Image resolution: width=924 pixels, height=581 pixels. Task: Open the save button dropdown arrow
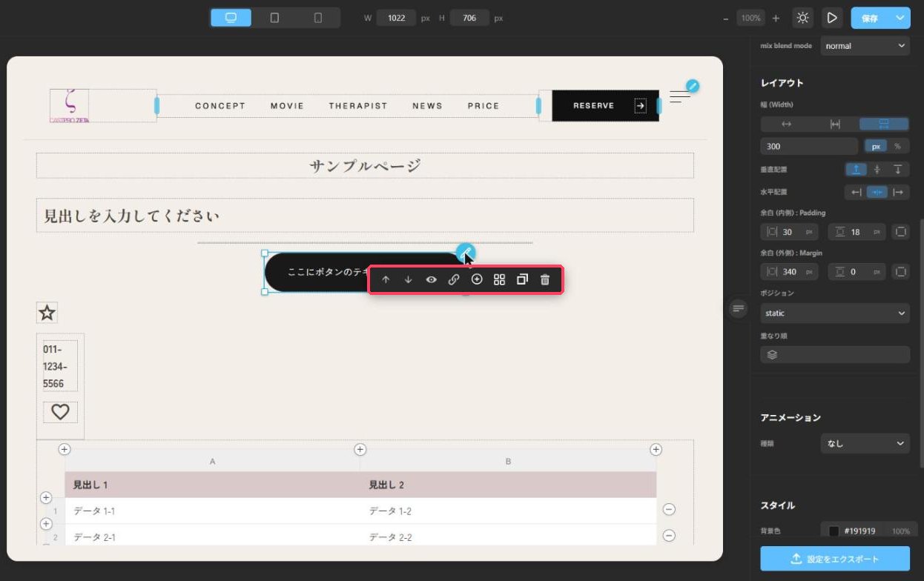(900, 18)
